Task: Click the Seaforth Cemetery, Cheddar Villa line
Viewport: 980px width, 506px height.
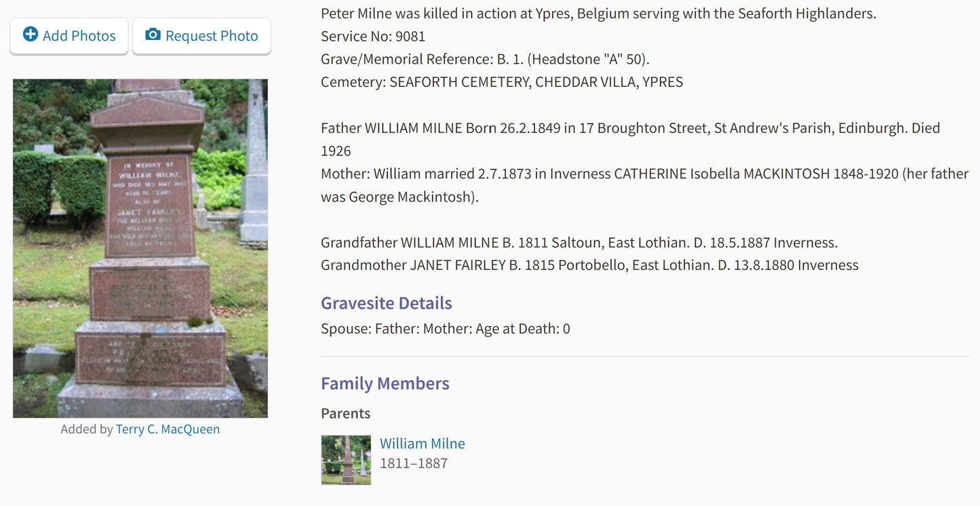Action: point(502,83)
